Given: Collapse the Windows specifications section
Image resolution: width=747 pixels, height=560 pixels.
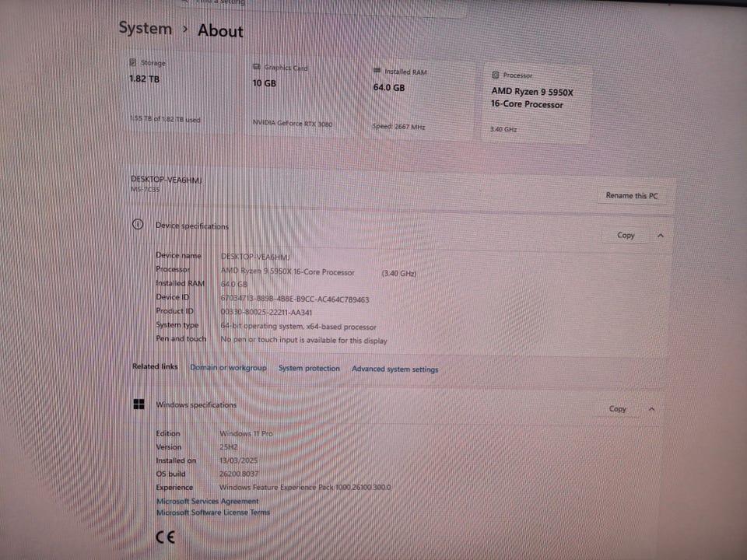Looking at the screenshot, I should coord(651,409).
